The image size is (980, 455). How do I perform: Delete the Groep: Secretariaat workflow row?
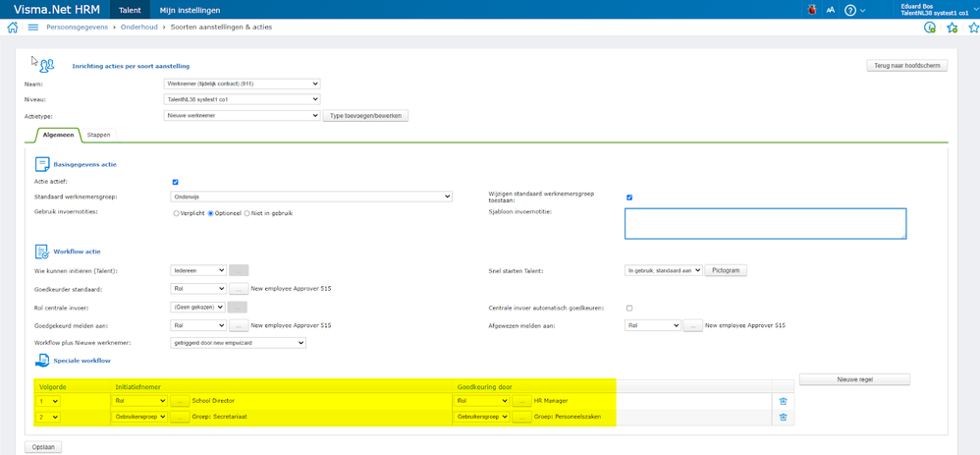[784, 418]
